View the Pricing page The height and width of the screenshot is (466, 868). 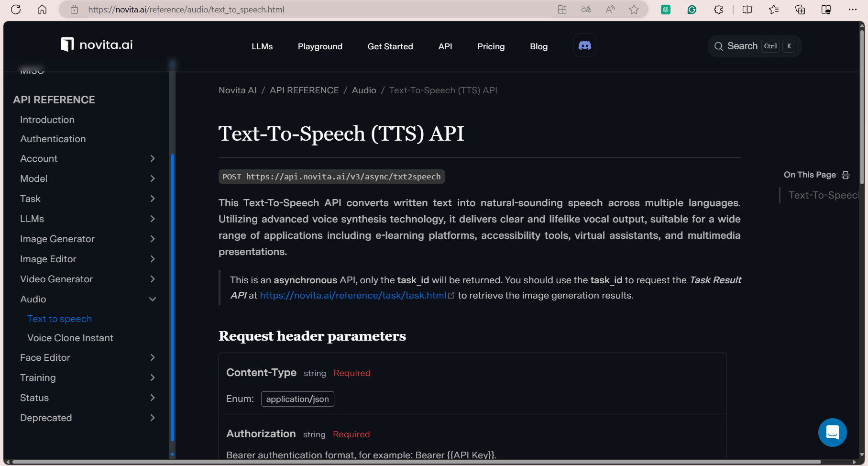coord(491,46)
